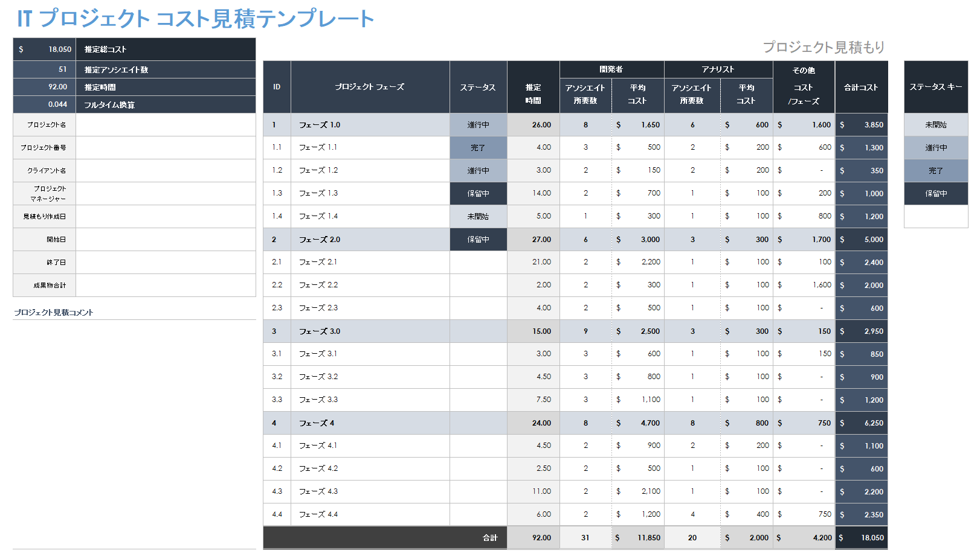Select the 4,700 developer cost of フェーズ 4

[638, 423]
